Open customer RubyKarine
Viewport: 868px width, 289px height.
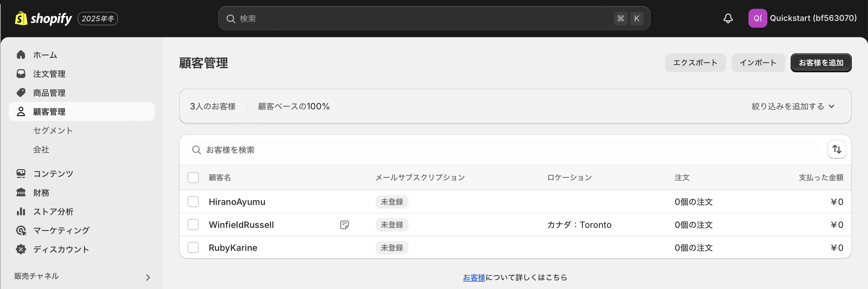pos(233,248)
